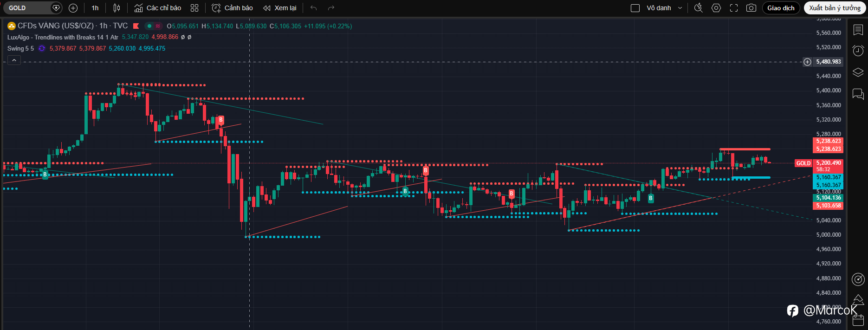Take a chart snapshot with the camera icon
This screenshot has width=868, height=330.
751,8
